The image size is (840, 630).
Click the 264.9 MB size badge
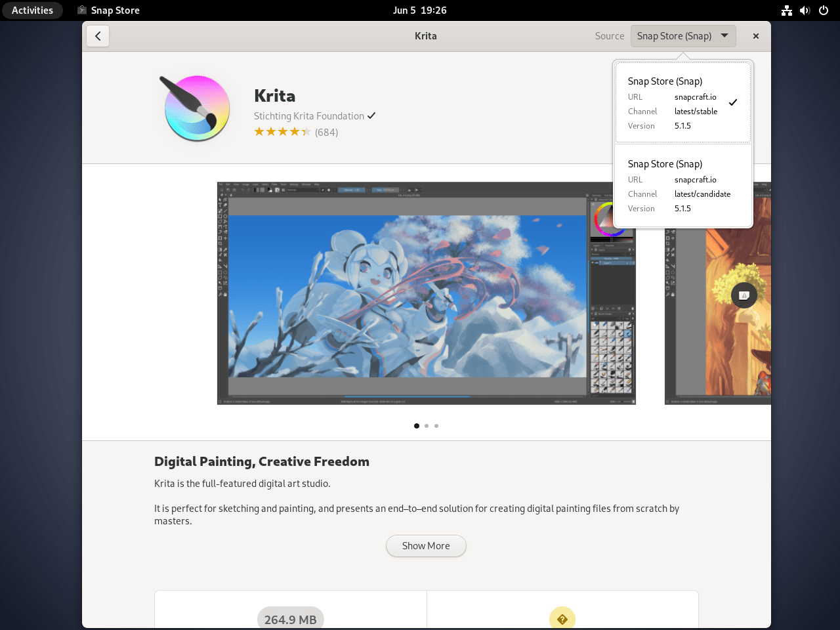click(290, 619)
